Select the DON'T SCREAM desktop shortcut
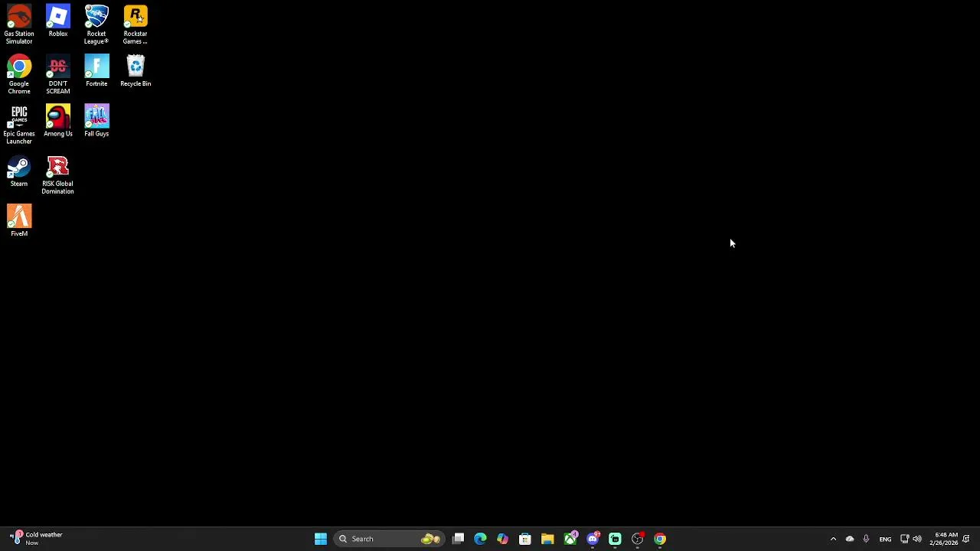Screen dimensions: 980x551 point(58,74)
